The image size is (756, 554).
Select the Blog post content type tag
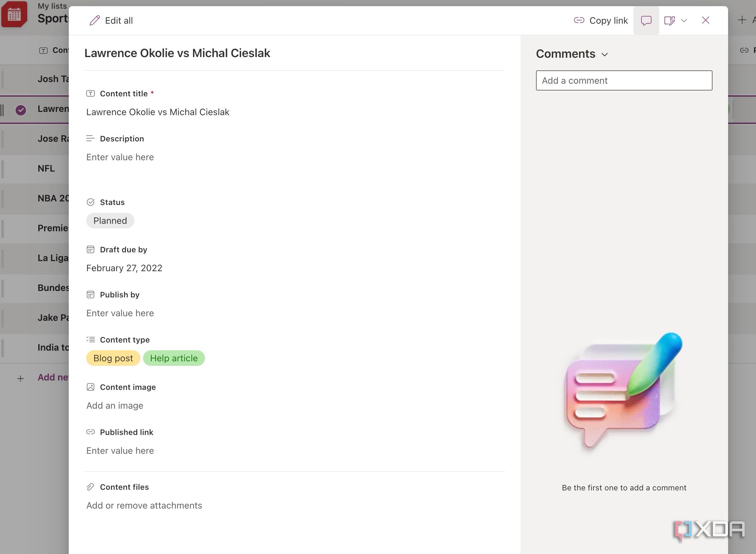click(x=113, y=358)
